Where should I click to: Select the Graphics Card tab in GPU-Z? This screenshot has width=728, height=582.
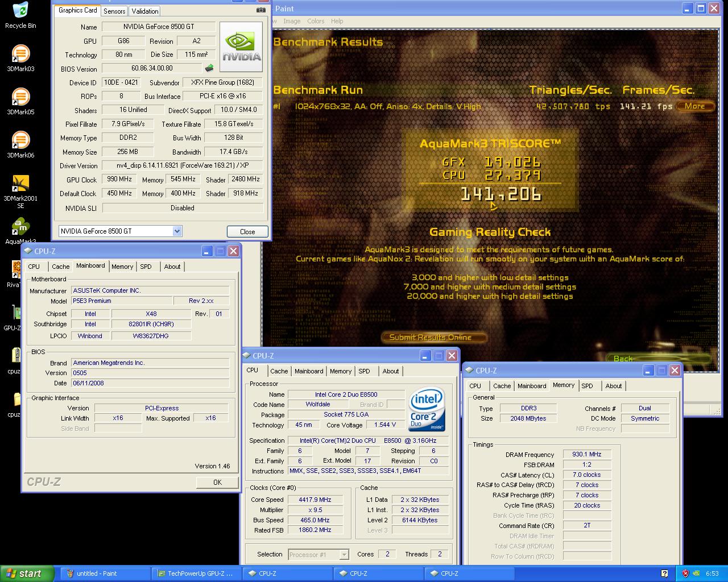pos(78,10)
